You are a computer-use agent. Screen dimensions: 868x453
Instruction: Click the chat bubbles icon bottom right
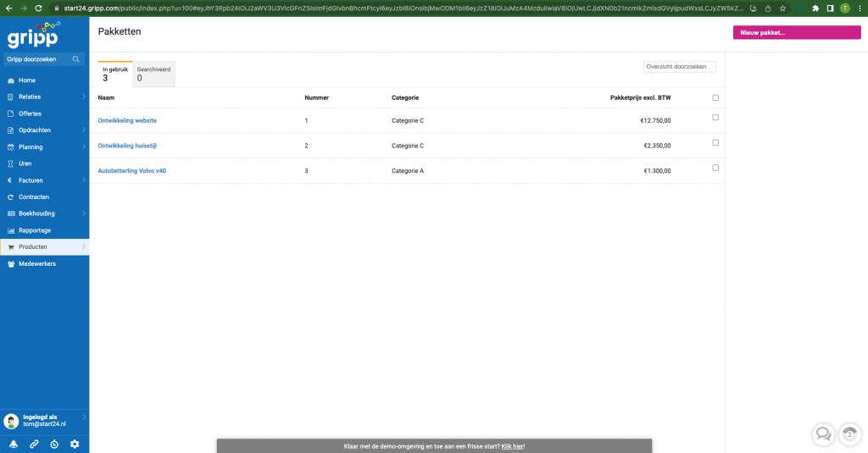coord(822,434)
